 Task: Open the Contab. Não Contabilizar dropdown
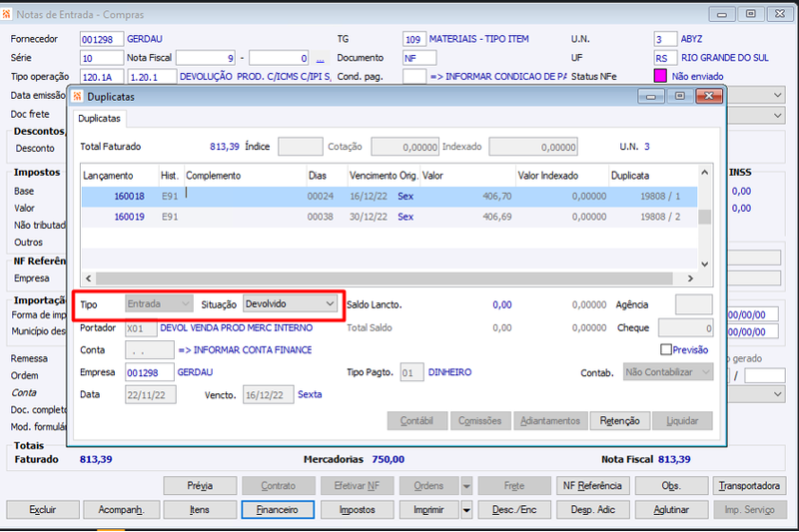click(668, 372)
